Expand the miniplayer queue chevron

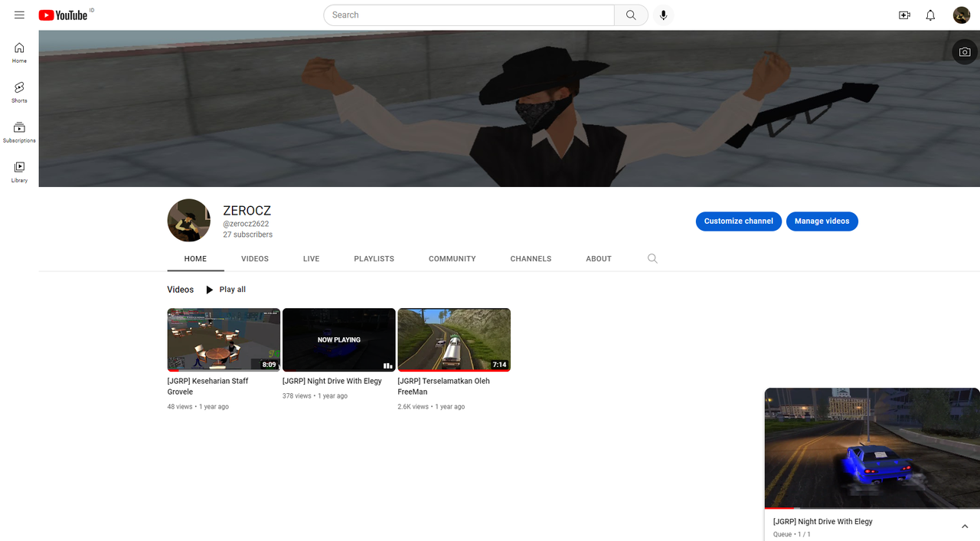[965, 526]
